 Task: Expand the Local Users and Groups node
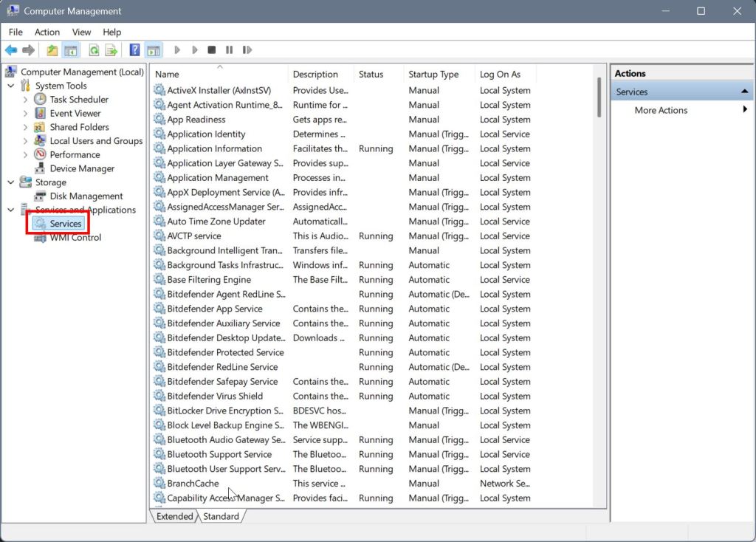tap(26, 141)
